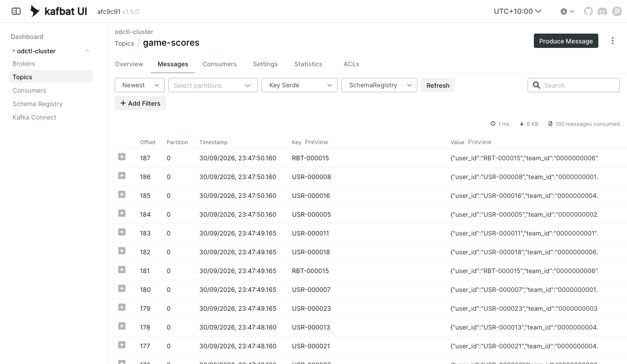
Task: Expand message row at offset 183
Action: click(122, 232)
